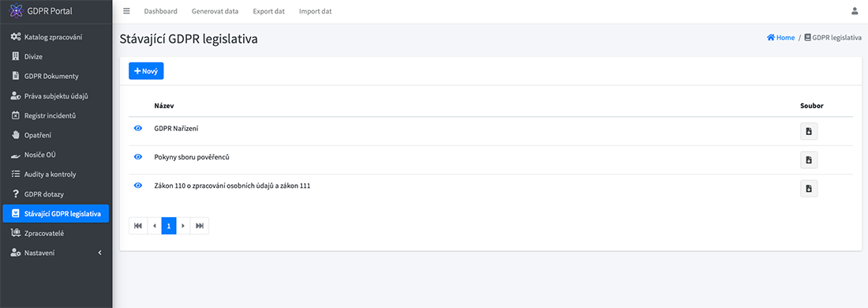
Task: Open GDPR dotazy in sidebar
Action: (x=56, y=194)
